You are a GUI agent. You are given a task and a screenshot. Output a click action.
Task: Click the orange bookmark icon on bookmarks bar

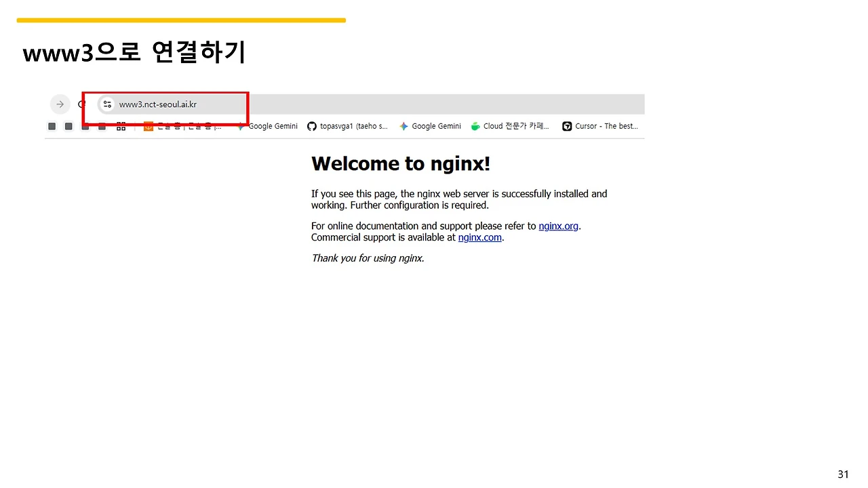pyautogui.click(x=148, y=126)
